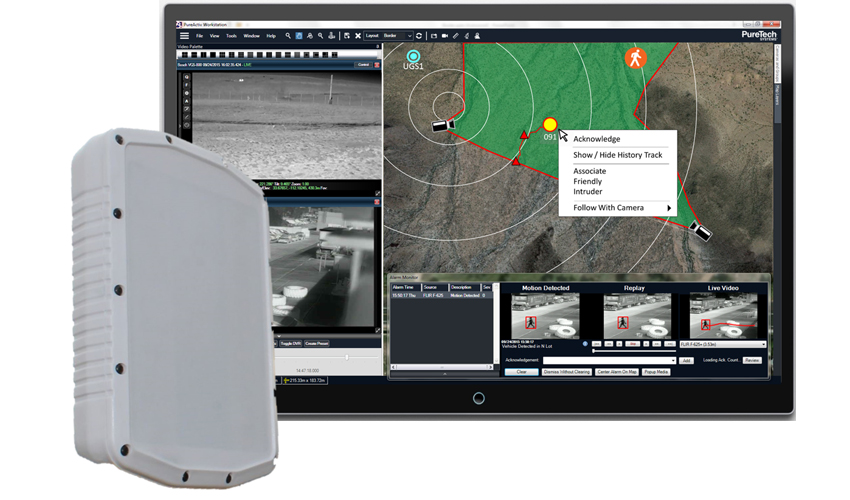The image size is (850, 500).
Task: Open the Tools menu
Action: [x=231, y=36]
